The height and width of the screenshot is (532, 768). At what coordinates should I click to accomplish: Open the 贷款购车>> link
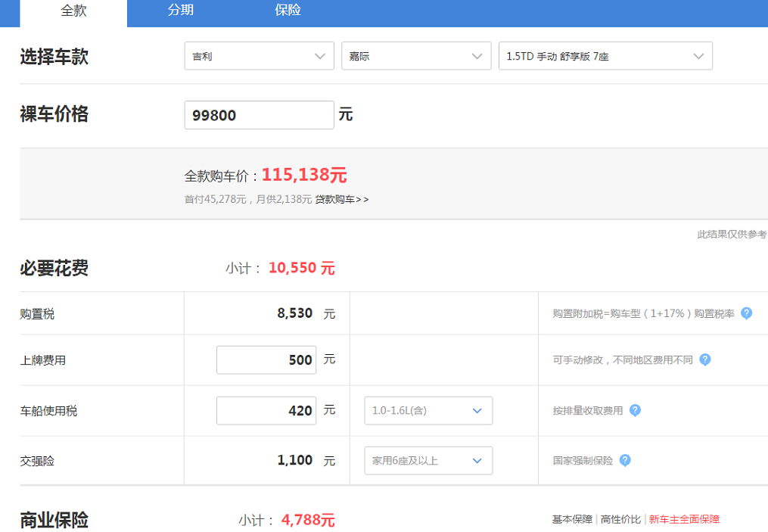tap(342, 199)
